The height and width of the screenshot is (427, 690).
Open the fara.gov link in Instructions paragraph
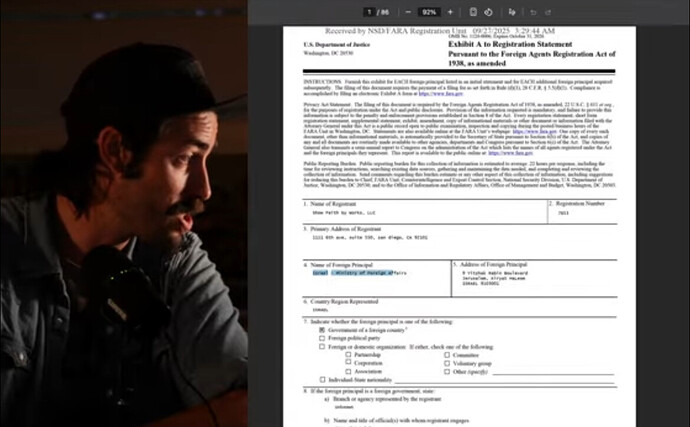tap(440, 93)
